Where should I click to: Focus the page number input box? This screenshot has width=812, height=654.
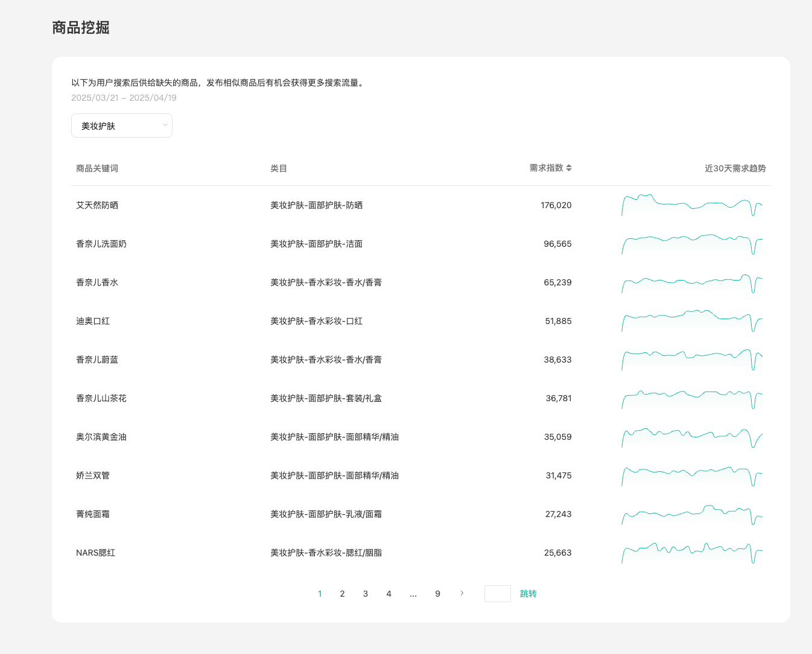coord(497,594)
